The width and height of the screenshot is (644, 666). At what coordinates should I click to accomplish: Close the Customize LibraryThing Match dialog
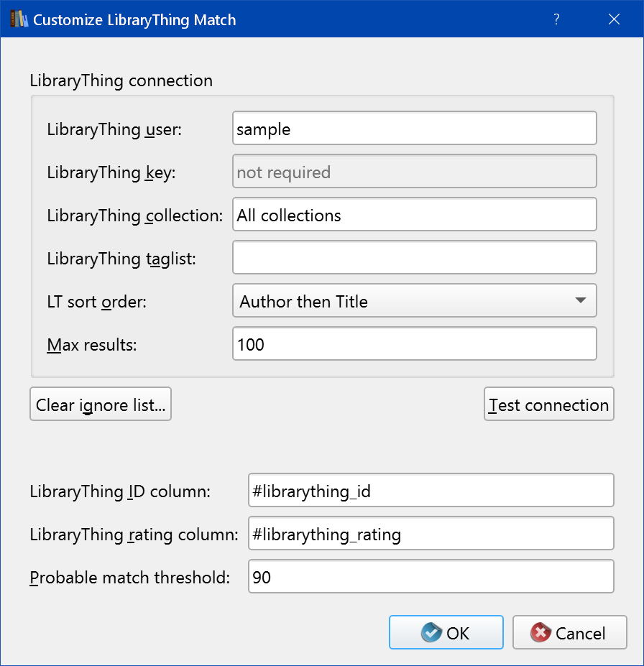[x=614, y=20]
